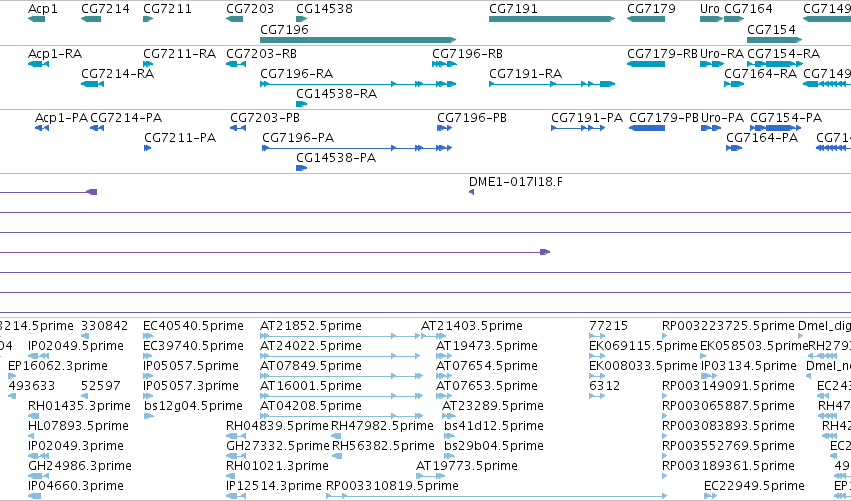
Task: Click the DME1-017I18.F clone label
Action: pyautogui.click(x=516, y=182)
